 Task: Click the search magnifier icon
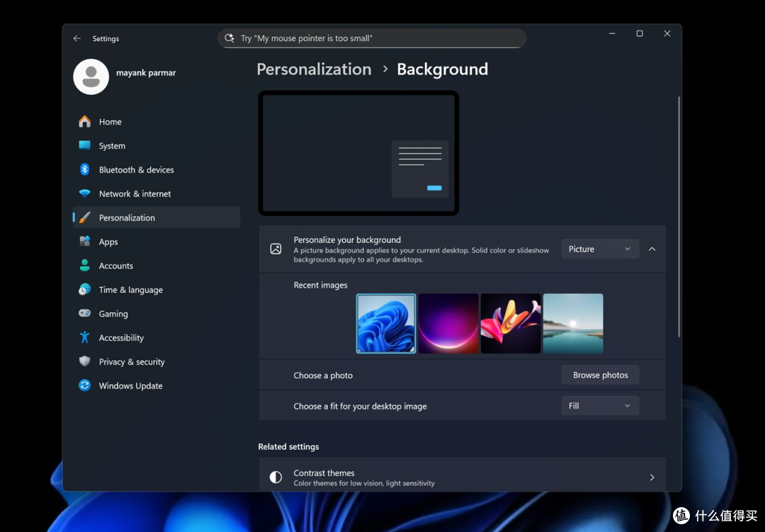pos(229,38)
